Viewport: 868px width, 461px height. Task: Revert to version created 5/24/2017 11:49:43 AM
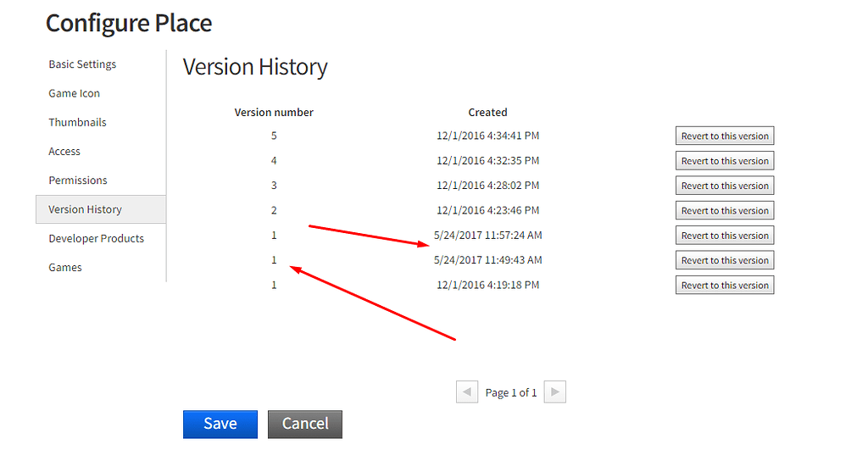(725, 260)
